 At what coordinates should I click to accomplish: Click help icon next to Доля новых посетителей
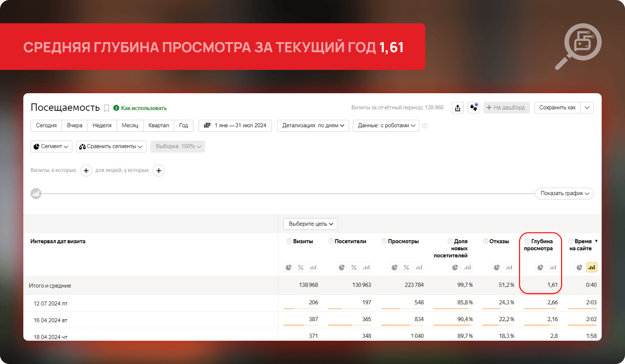click(x=450, y=241)
